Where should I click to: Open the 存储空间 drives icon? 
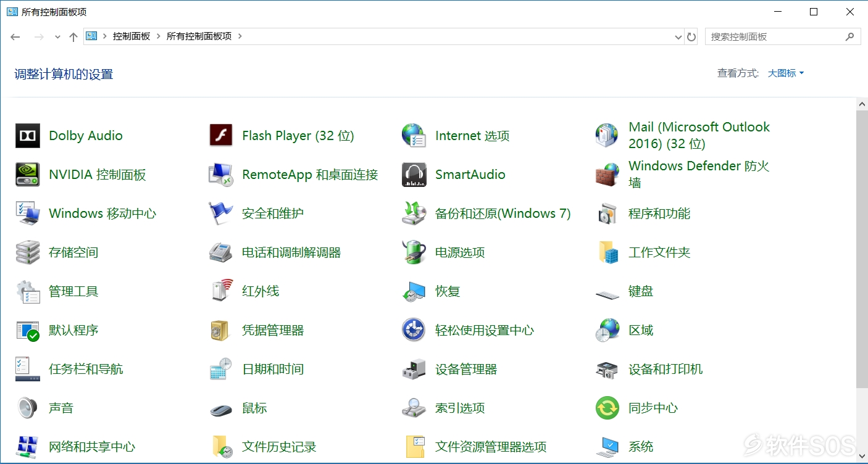pos(27,252)
